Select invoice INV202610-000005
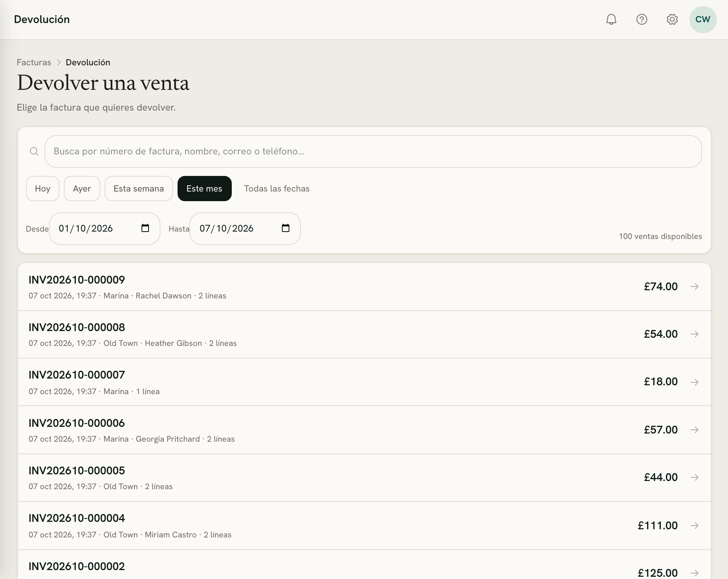The height and width of the screenshot is (579, 728). [x=364, y=478]
